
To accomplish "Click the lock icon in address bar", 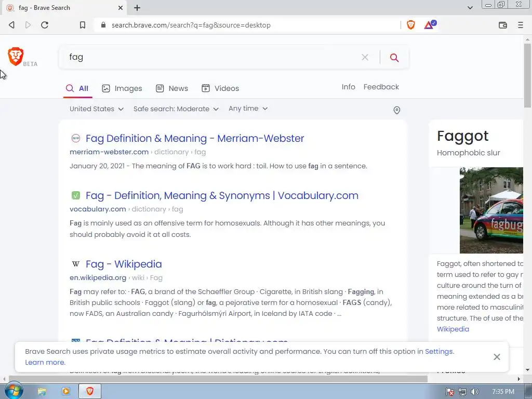I will click(103, 25).
